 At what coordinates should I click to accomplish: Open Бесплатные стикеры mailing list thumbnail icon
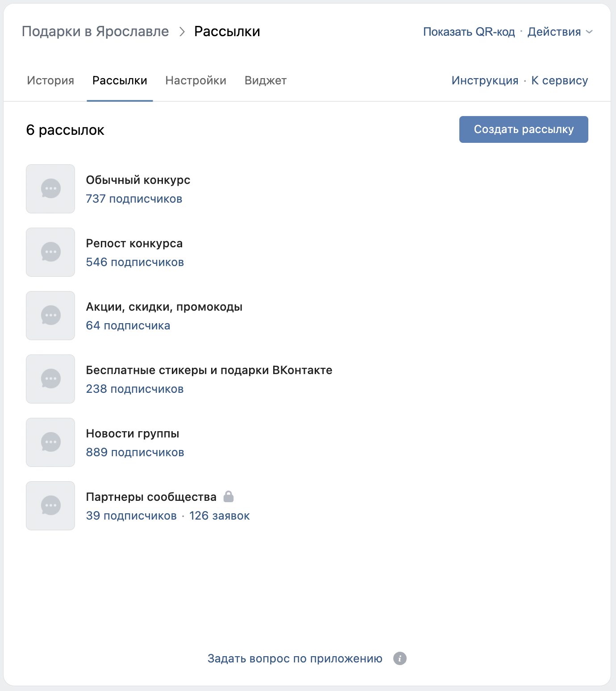click(50, 379)
